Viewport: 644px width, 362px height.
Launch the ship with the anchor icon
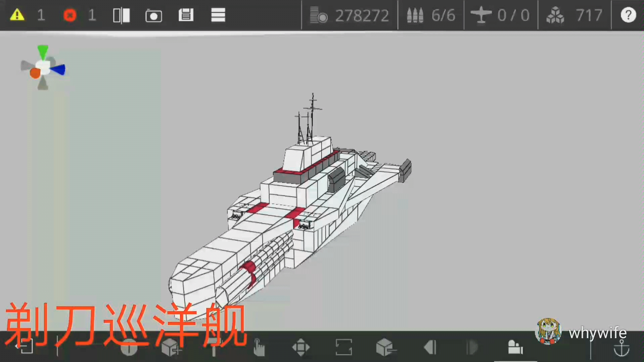622,348
